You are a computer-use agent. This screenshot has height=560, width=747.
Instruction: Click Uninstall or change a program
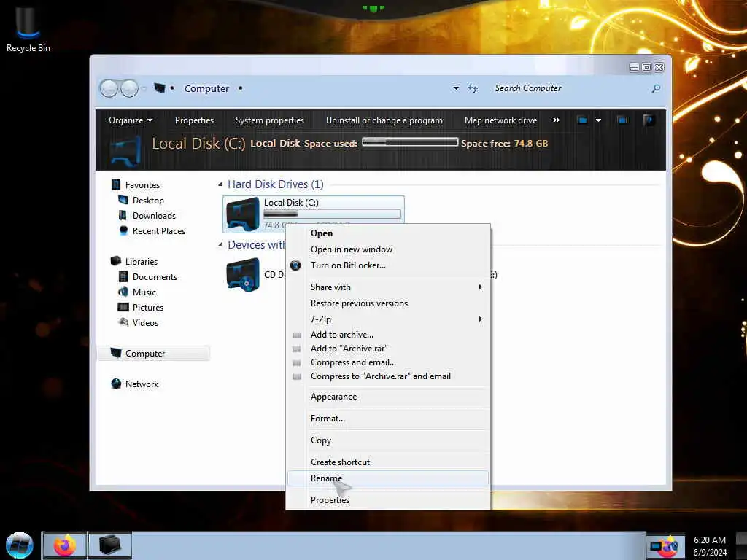(384, 120)
